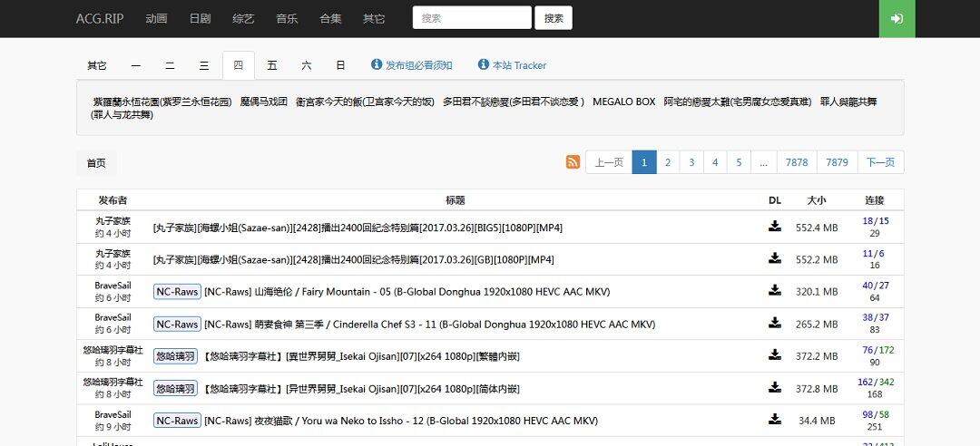Download Cinderella Chef S3 episode 11 torrent

click(775, 323)
